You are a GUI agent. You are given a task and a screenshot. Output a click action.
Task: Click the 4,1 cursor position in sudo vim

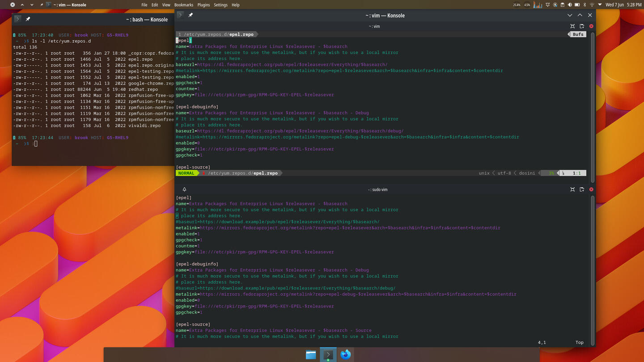542,342
